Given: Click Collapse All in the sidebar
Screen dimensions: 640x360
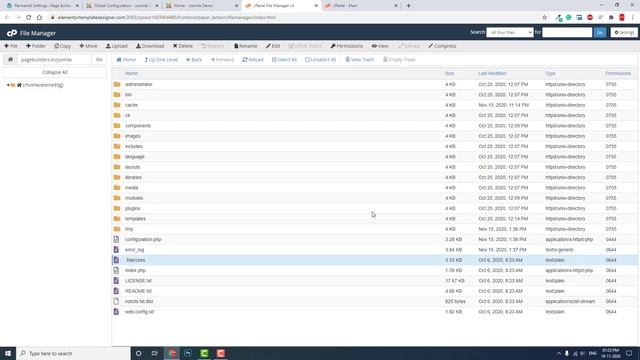Looking at the screenshot, I should (55, 72).
